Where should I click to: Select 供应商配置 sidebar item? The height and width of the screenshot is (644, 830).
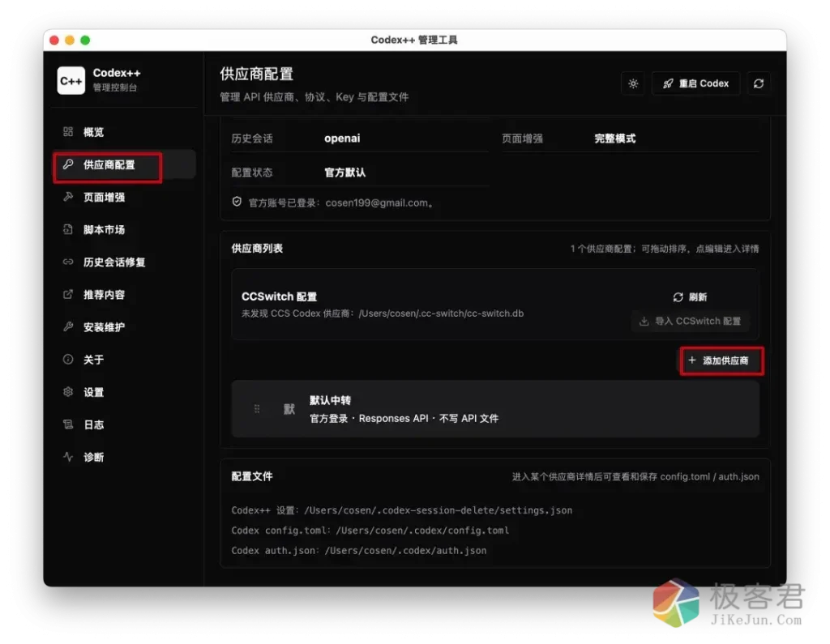123,164
